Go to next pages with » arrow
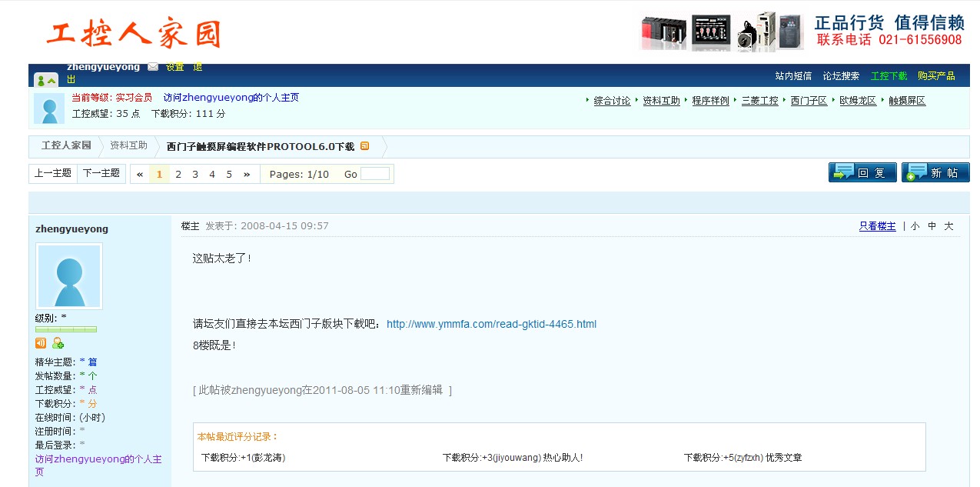The height and width of the screenshot is (487, 980). [247, 175]
